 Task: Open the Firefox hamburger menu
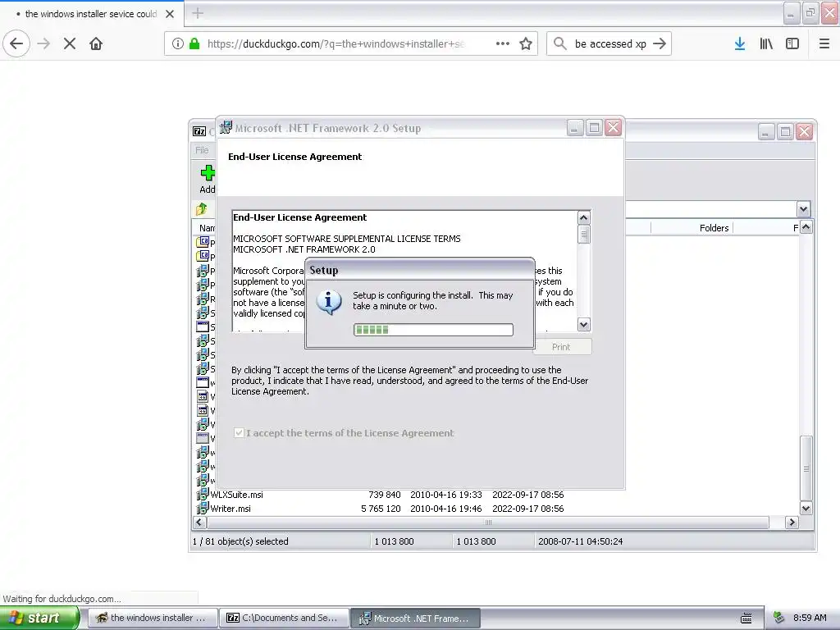pyautogui.click(x=824, y=44)
